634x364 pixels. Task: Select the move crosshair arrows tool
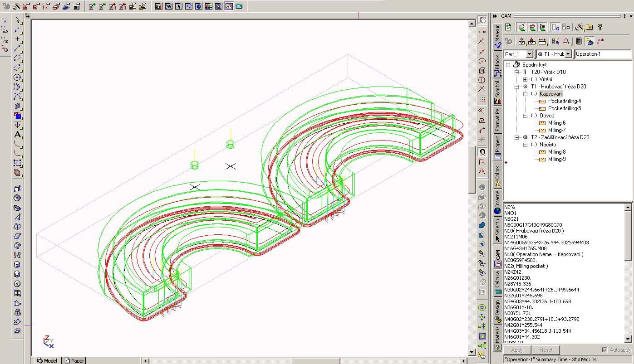18,125
